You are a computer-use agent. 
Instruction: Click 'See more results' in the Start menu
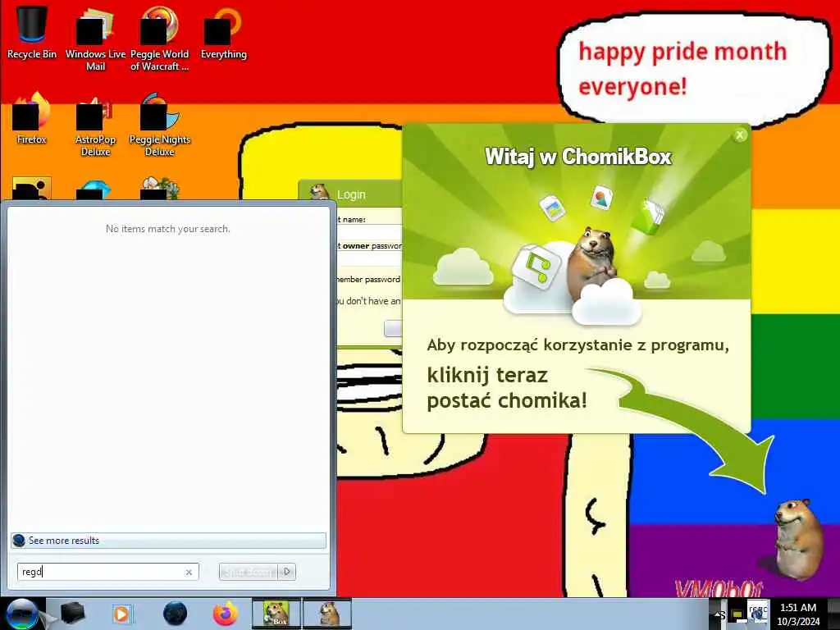click(x=168, y=541)
